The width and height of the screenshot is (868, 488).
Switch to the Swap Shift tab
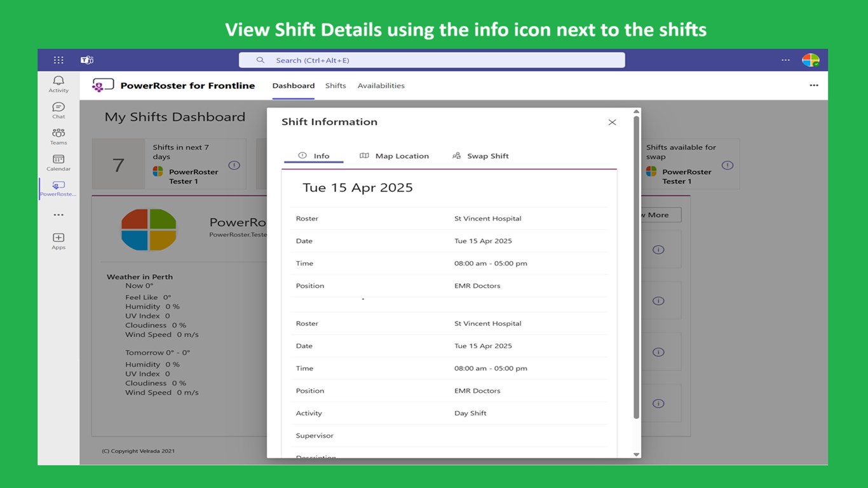click(x=480, y=156)
